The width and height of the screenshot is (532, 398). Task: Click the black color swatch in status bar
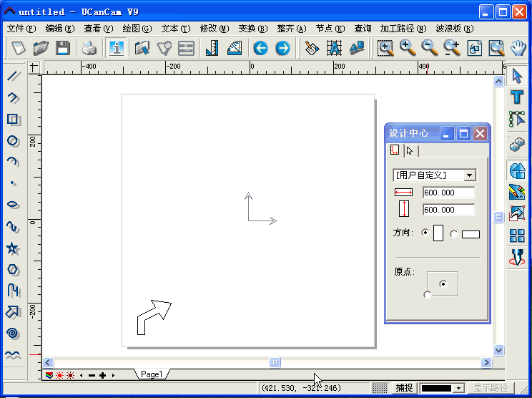click(x=436, y=388)
